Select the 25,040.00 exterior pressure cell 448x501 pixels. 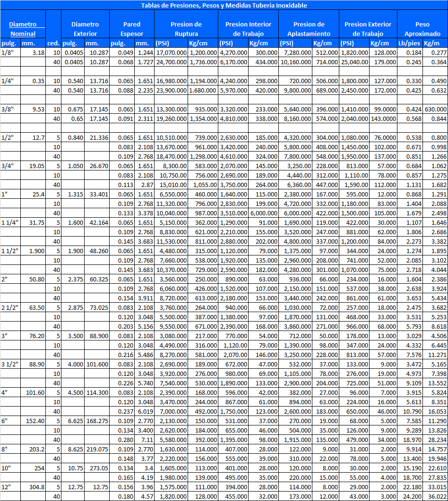click(x=354, y=62)
